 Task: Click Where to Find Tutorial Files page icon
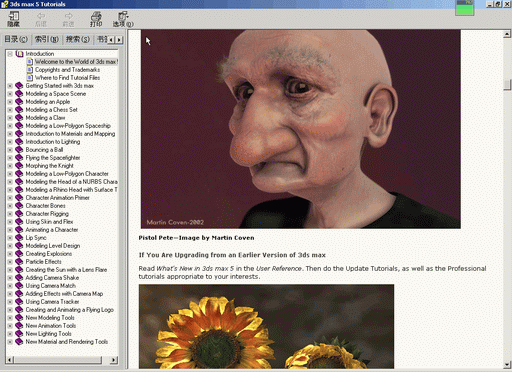pos(30,78)
